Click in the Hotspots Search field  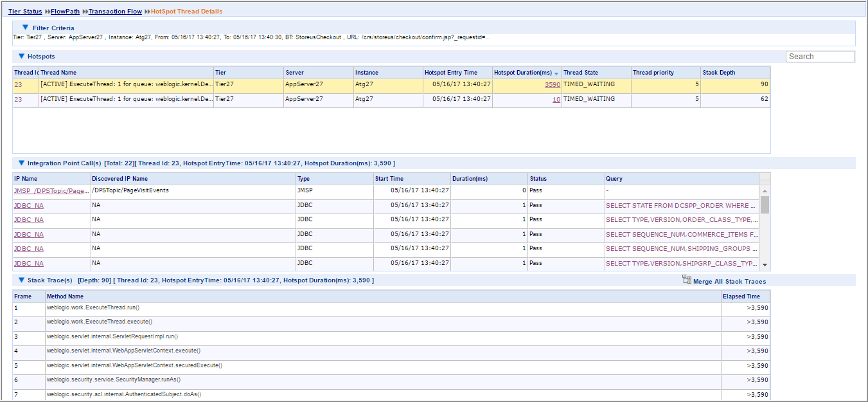(820, 57)
